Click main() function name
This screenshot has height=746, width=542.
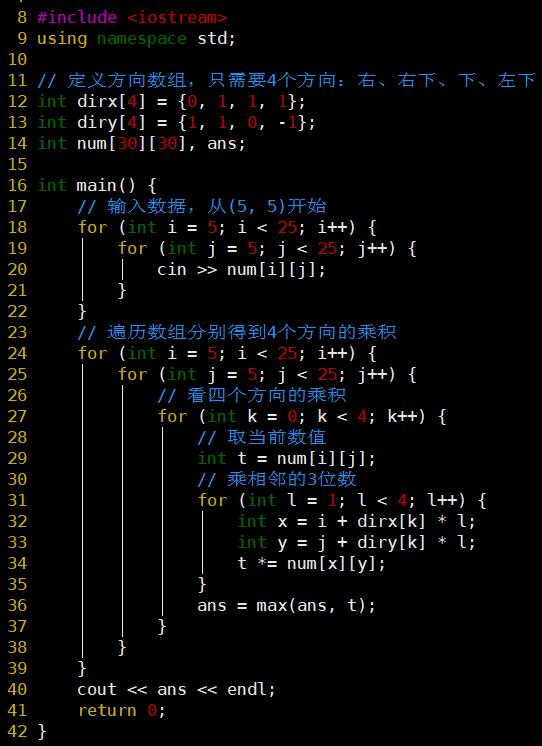point(106,185)
